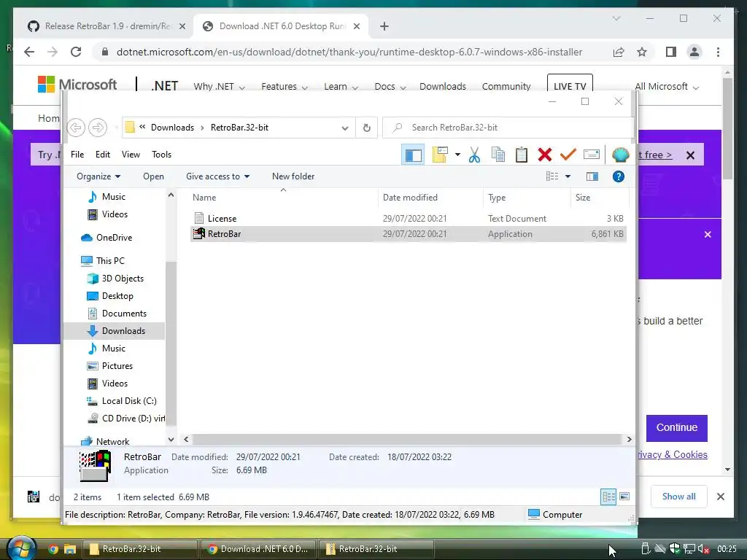
Task: Click the Chrome share page icon
Action: point(619,52)
